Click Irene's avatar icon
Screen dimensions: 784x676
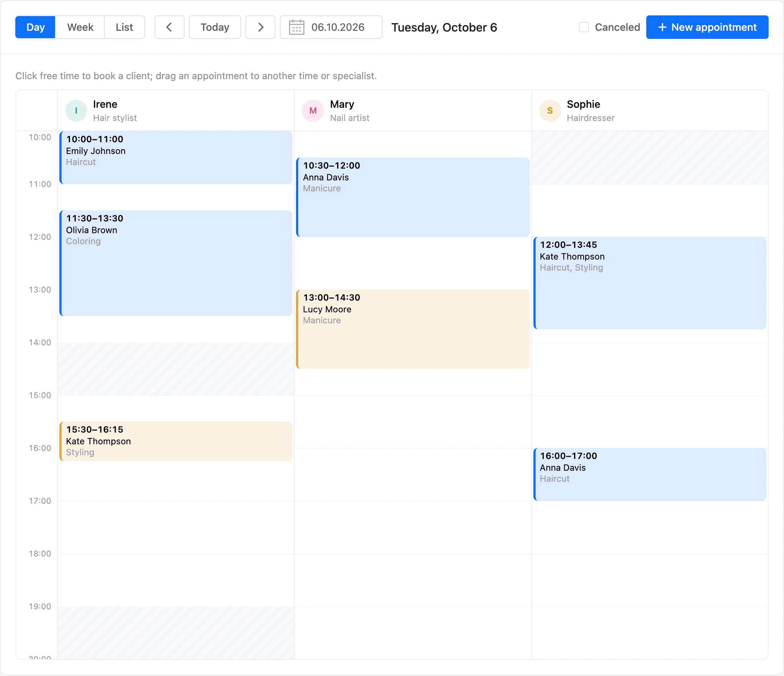(x=76, y=111)
